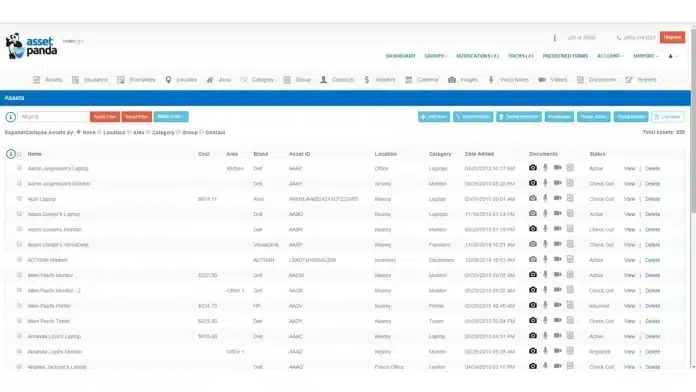Click the 'ADTRAN Modem' asset name
The image size is (696, 392).
tap(47, 260)
